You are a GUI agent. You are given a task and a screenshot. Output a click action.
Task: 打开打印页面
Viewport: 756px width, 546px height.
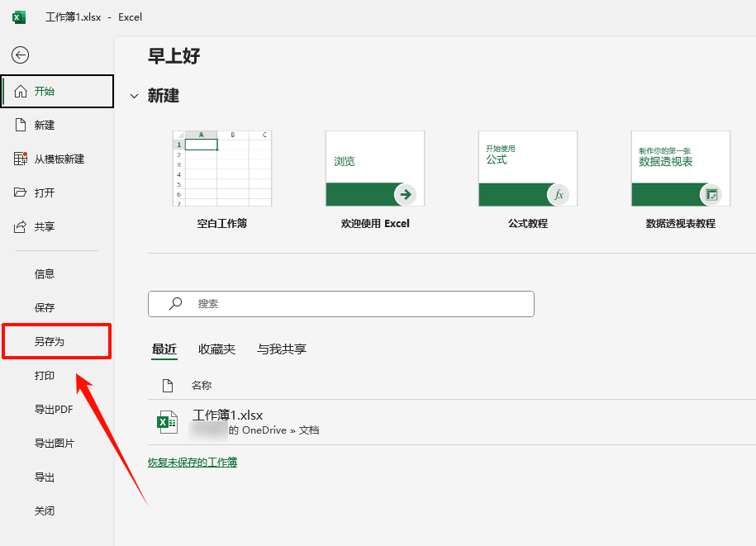coord(45,375)
